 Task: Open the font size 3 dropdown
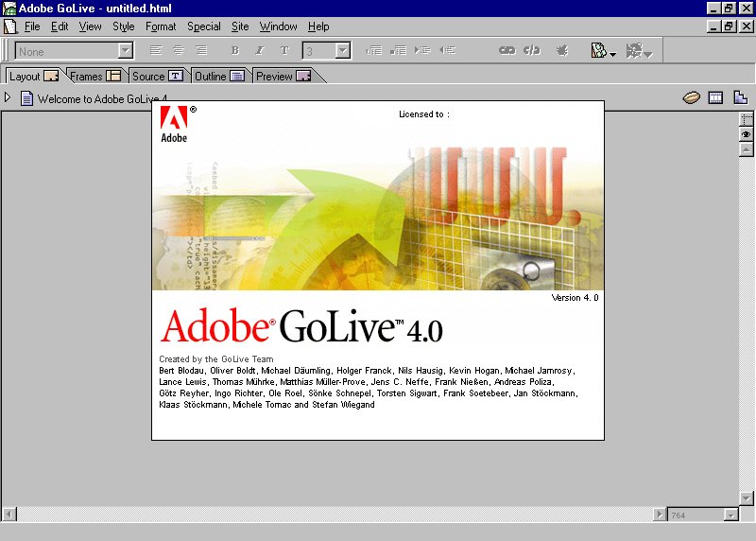[342, 50]
